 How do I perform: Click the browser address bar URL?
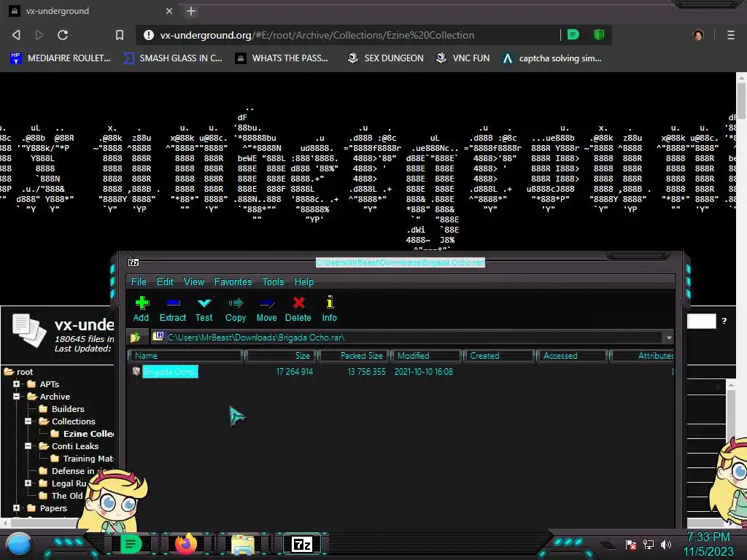(x=317, y=35)
